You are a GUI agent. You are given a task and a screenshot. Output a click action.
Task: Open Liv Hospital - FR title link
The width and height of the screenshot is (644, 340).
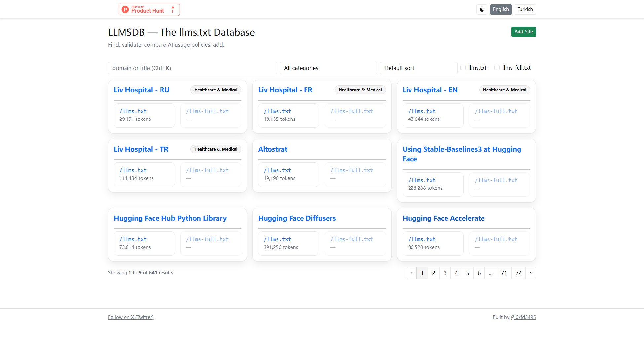point(285,90)
